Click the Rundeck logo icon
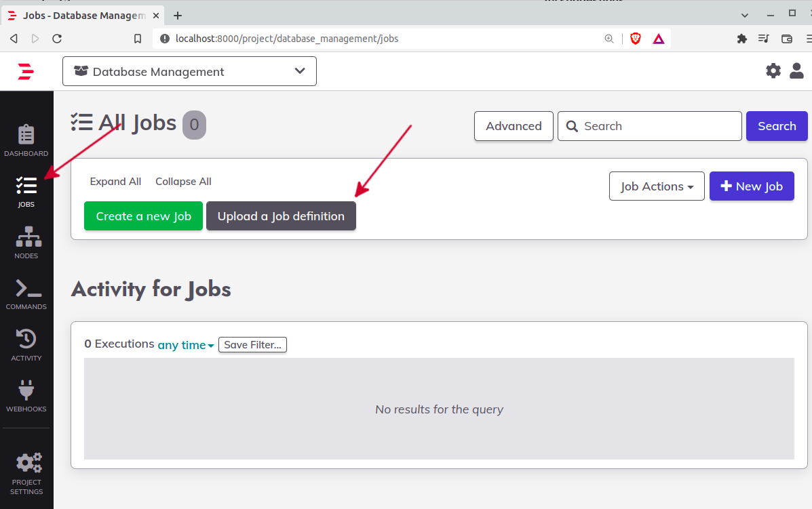 point(26,71)
